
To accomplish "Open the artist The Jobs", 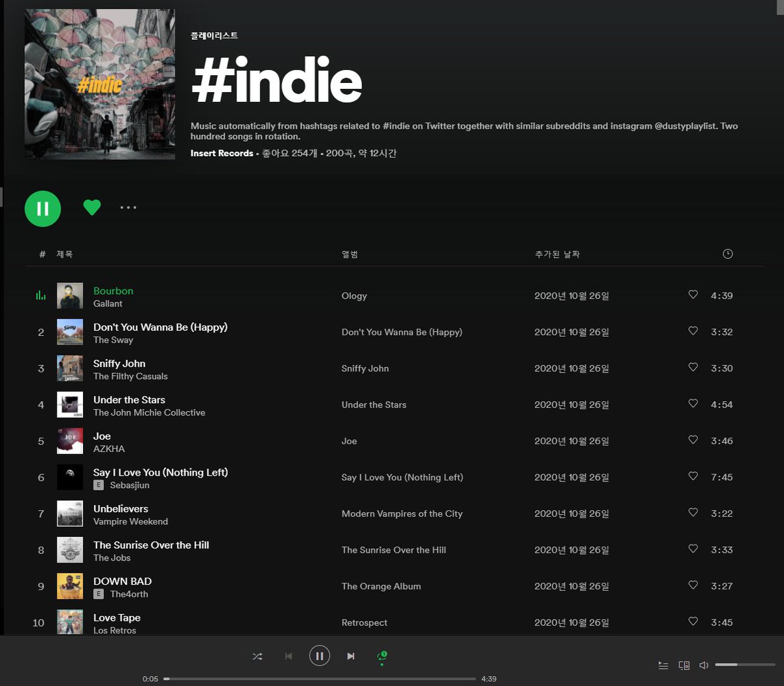I will (112, 558).
